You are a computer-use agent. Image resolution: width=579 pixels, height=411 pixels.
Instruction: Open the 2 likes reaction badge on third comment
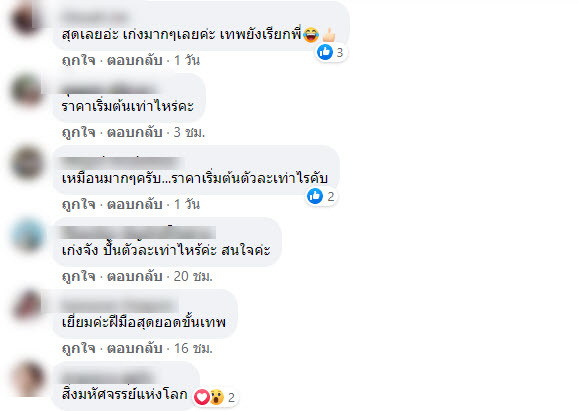321,196
